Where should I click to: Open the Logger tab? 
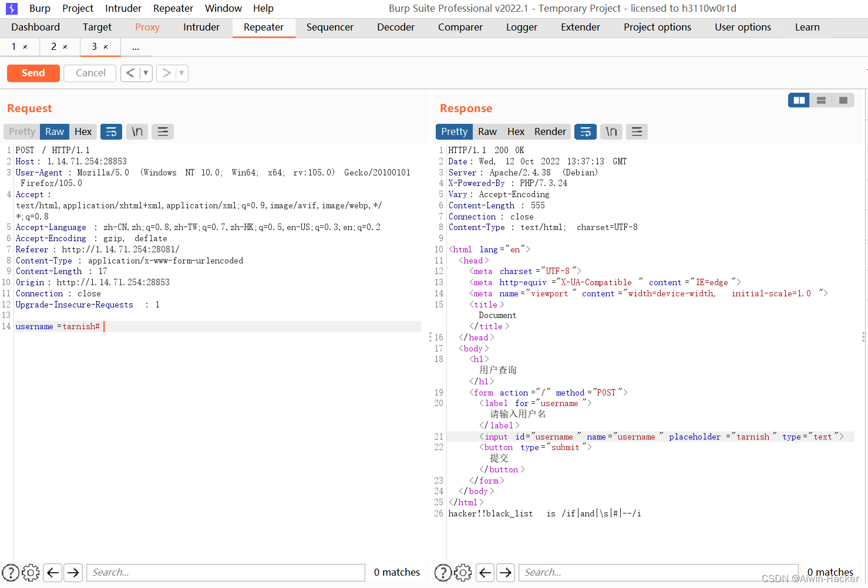[522, 27]
